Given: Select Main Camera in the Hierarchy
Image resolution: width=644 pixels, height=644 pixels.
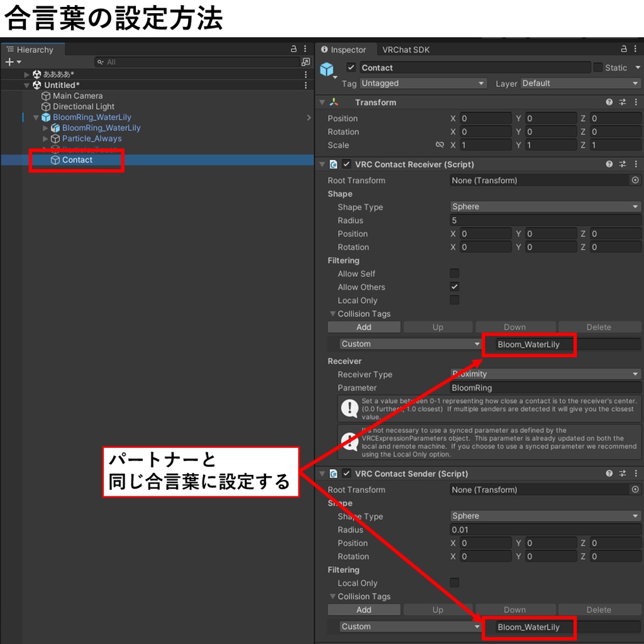Looking at the screenshot, I should point(77,96).
